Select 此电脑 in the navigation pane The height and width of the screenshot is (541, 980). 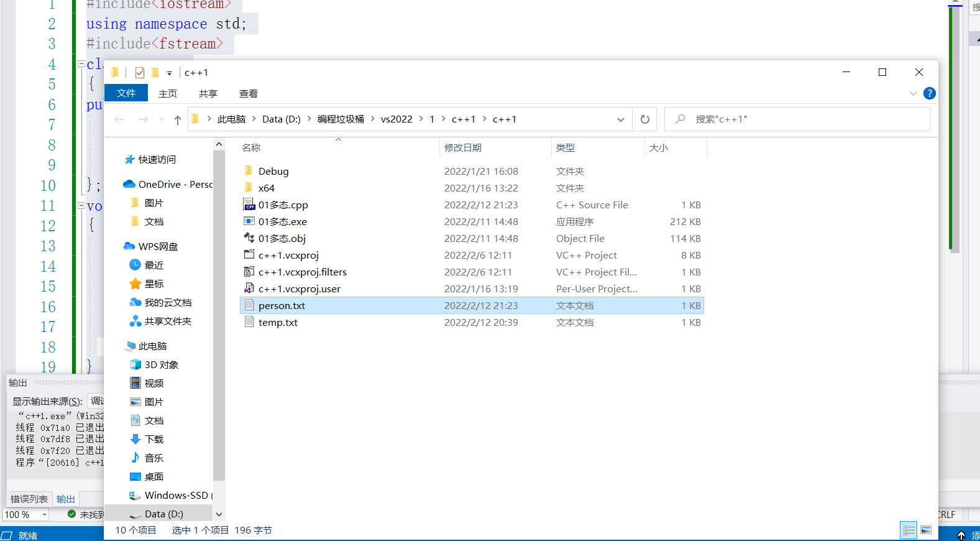click(x=152, y=346)
